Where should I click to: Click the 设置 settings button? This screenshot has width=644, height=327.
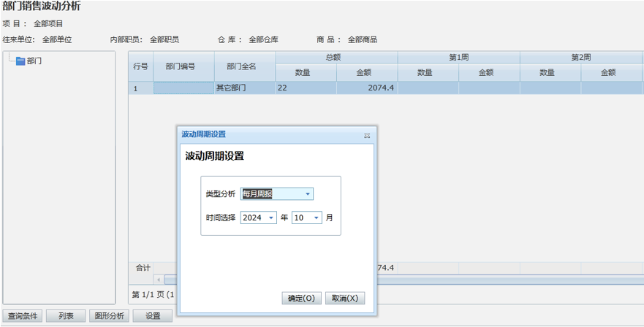pyautogui.click(x=153, y=316)
